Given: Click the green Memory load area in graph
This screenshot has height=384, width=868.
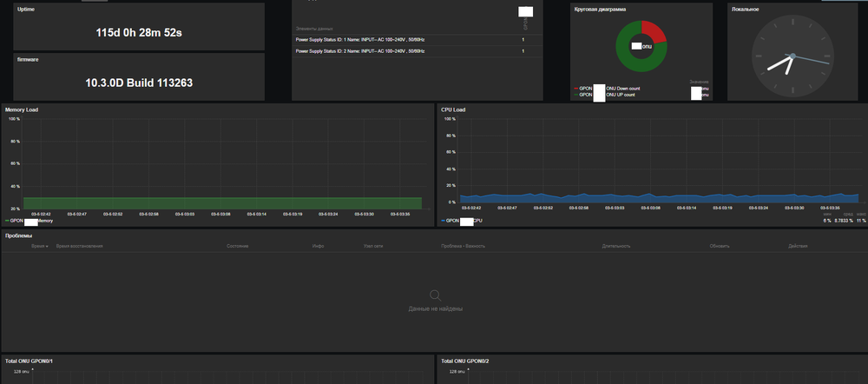Looking at the screenshot, I should click(222, 202).
